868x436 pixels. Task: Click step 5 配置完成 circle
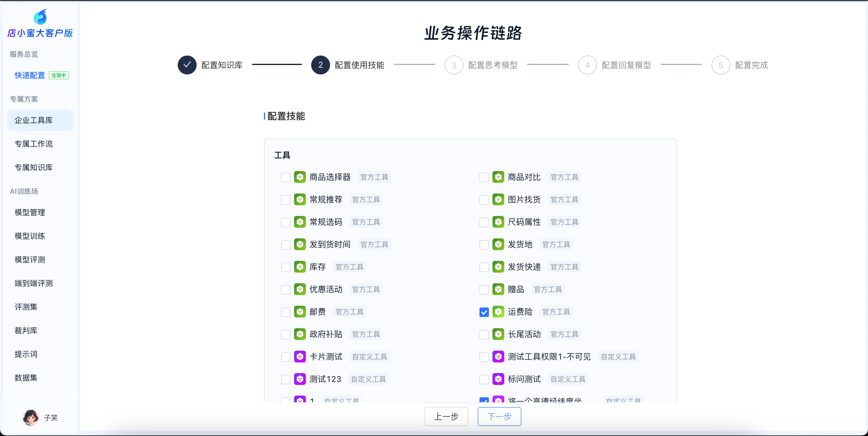(720, 65)
